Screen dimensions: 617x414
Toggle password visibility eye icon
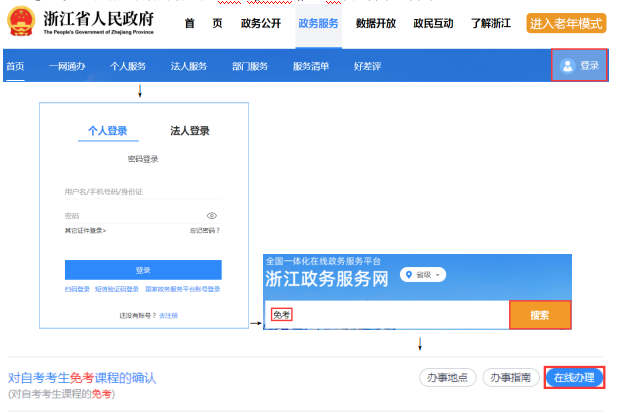[212, 216]
